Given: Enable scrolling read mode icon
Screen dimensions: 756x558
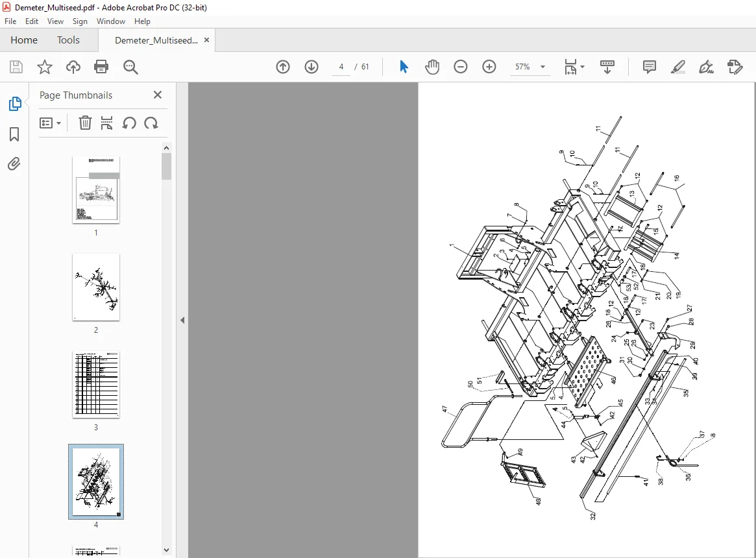Looking at the screenshot, I should point(607,67).
